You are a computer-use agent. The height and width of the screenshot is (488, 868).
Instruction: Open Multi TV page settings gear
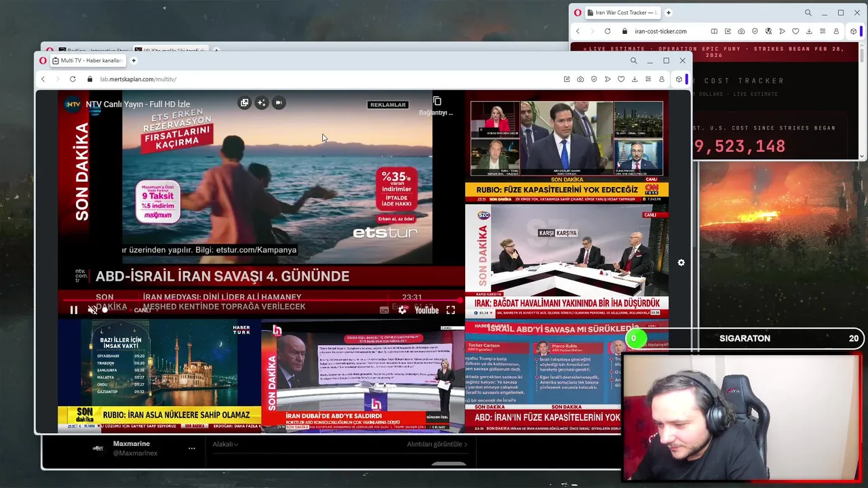coord(681,262)
